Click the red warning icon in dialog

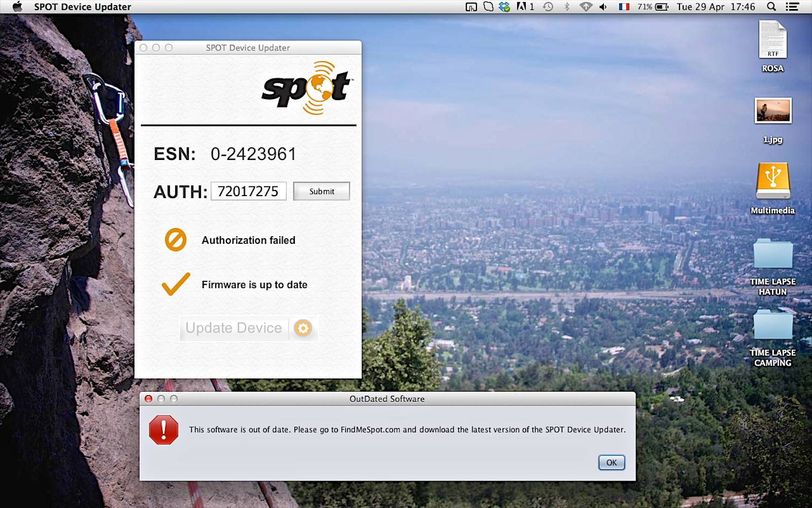[163, 430]
